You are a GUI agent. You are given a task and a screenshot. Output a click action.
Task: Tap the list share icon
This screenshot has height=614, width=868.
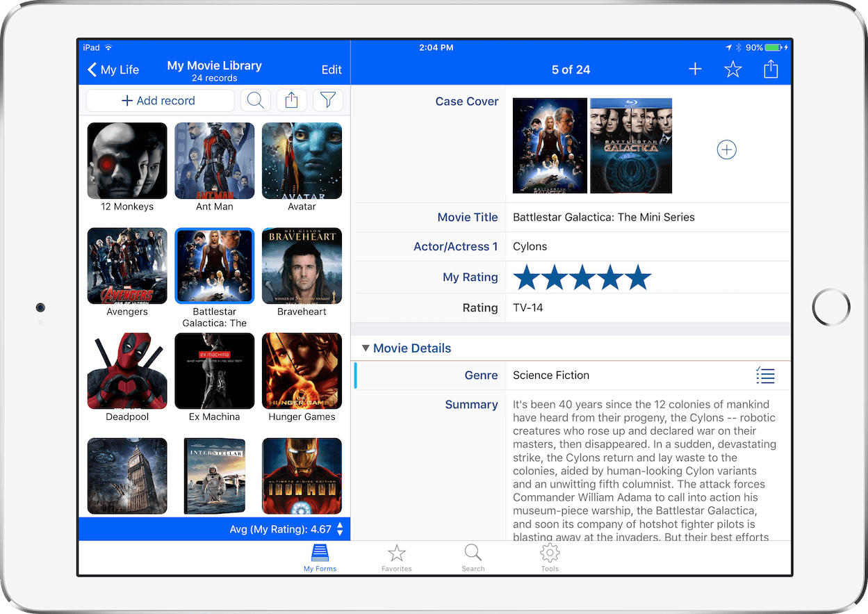tap(292, 101)
